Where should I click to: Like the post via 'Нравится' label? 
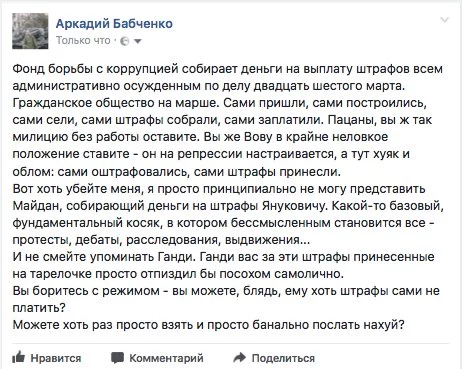click(56, 358)
